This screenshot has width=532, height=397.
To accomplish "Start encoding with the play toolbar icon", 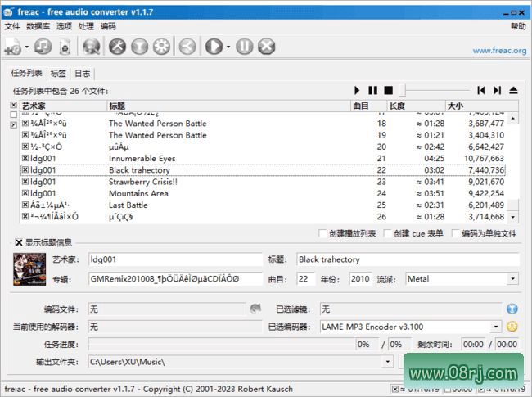I will coord(213,47).
